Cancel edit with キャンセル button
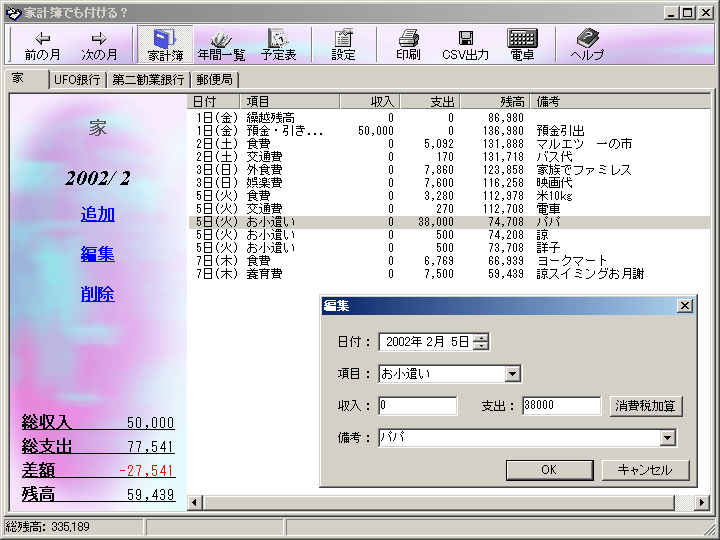 click(x=645, y=470)
